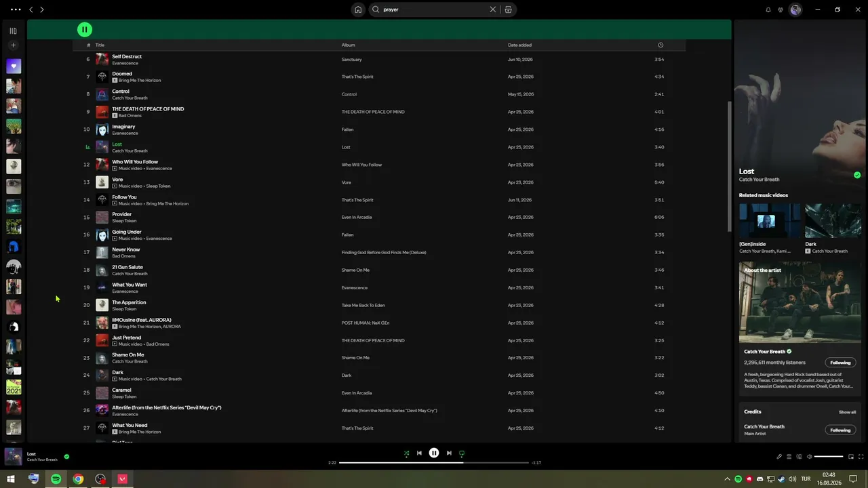This screenshot has width=868, height=488.
Task: Click the Lost album art in the player bar
Action: pos(14,456)
